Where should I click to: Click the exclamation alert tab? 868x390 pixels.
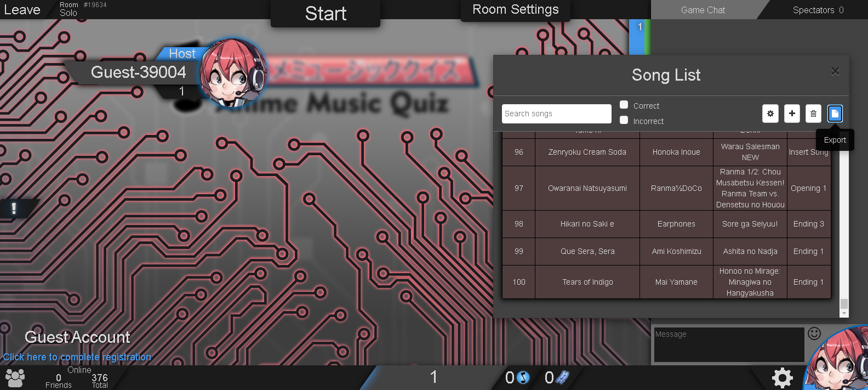click(x=14, y=208)
